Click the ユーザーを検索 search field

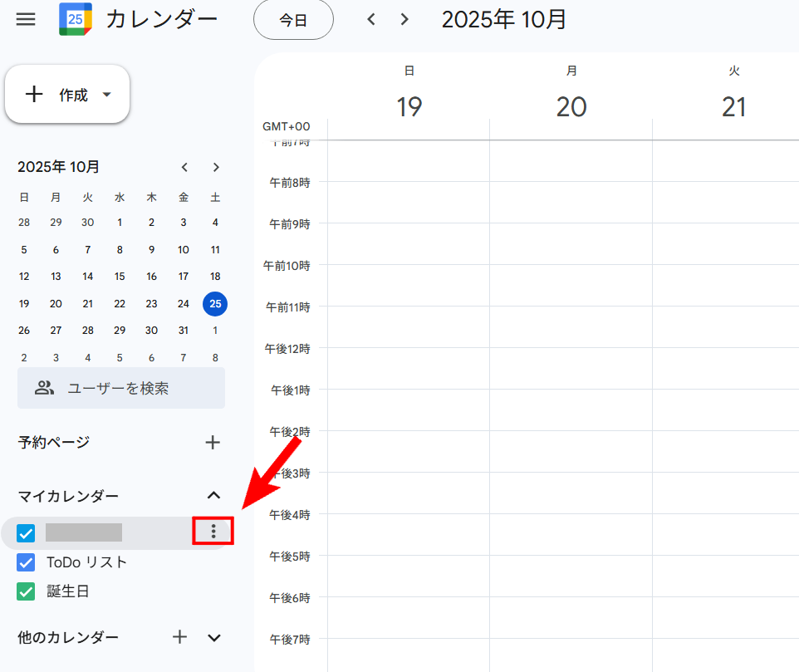(x=121, y=388)
